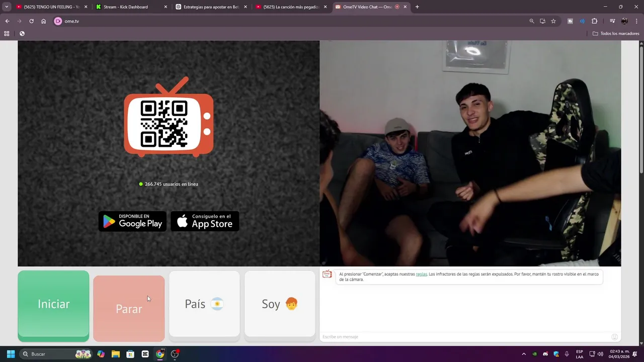
Task: Close the OmeTV Video Chat tab
Action: 405,7
